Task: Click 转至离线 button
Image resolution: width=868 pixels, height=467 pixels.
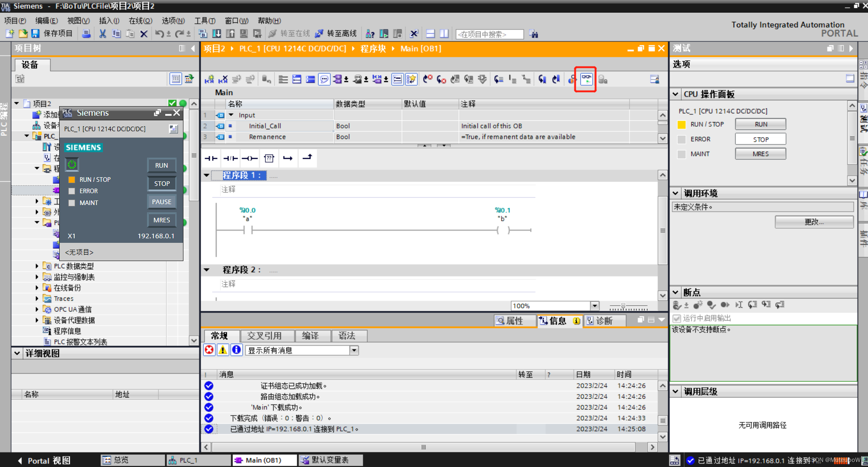Action: [336, 34]
